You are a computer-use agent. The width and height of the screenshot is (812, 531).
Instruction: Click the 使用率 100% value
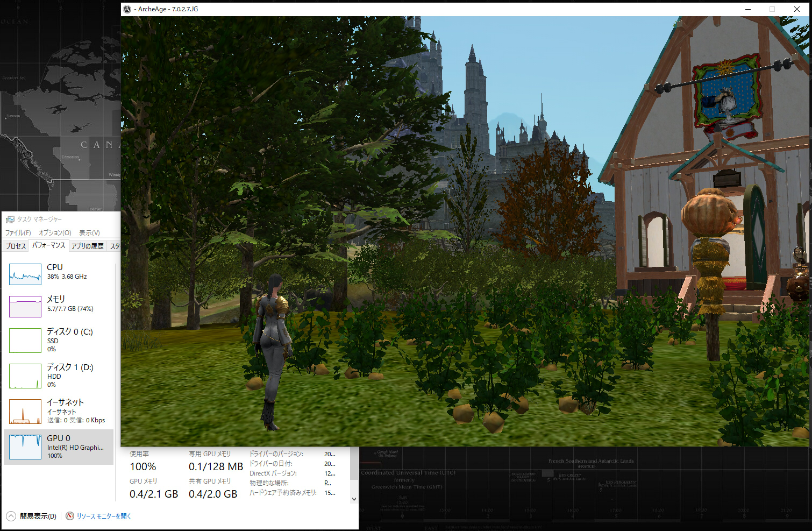(143, 467)
